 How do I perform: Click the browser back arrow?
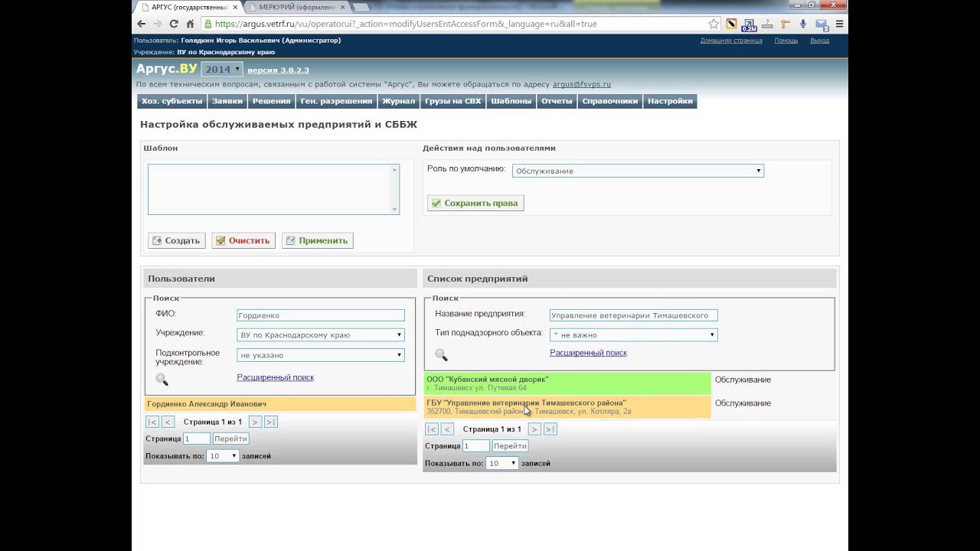click(141, 24)
